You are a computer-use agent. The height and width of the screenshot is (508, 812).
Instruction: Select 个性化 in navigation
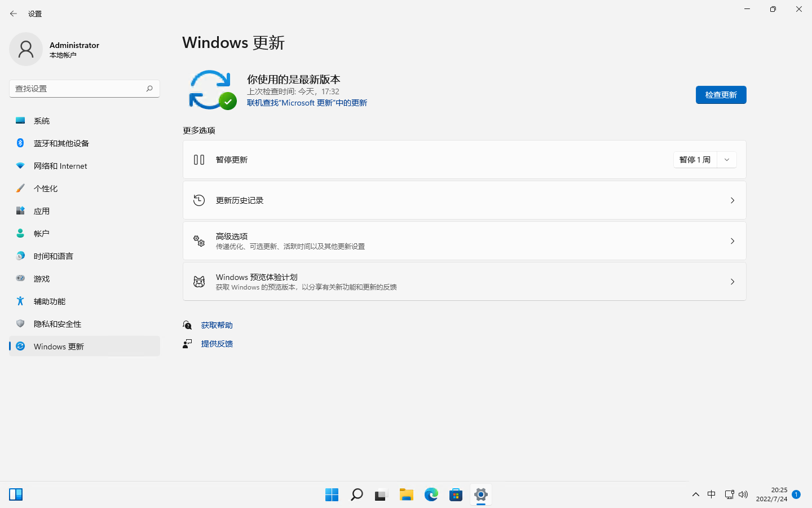85,189
